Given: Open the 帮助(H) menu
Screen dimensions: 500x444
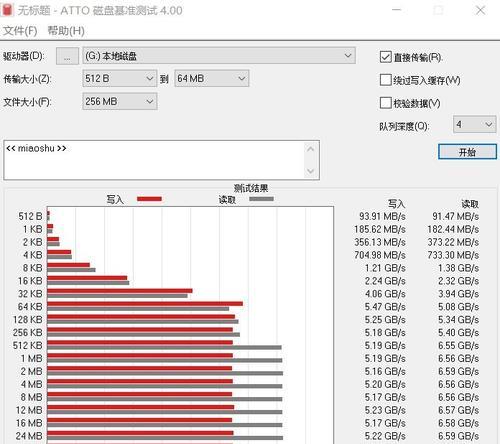Looking at the screenshot, I should pos(66,31).
